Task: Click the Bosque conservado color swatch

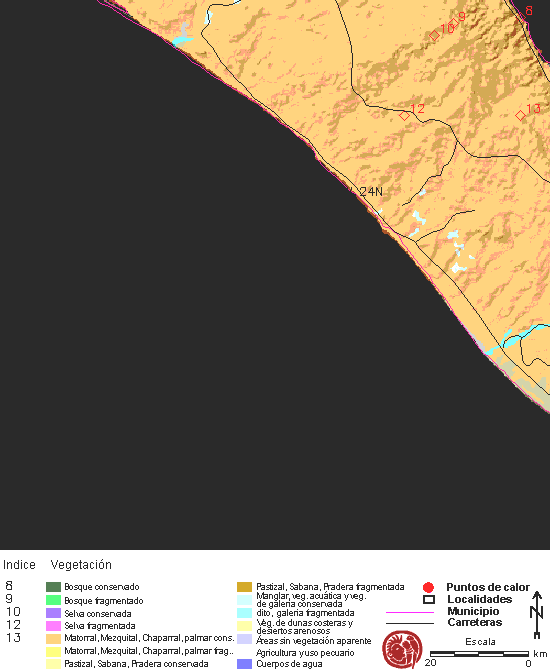Action: pos(53,587)
